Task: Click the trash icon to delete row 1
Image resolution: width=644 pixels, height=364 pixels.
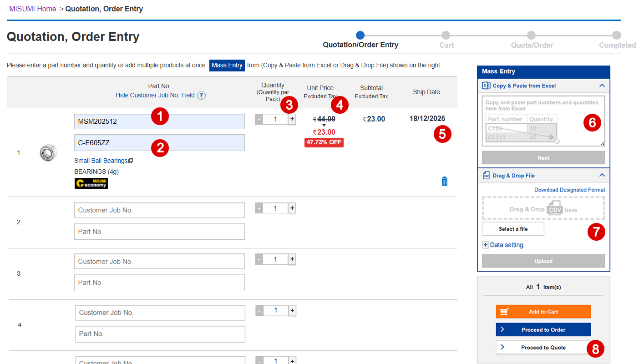Action: (x=445, y=181)
